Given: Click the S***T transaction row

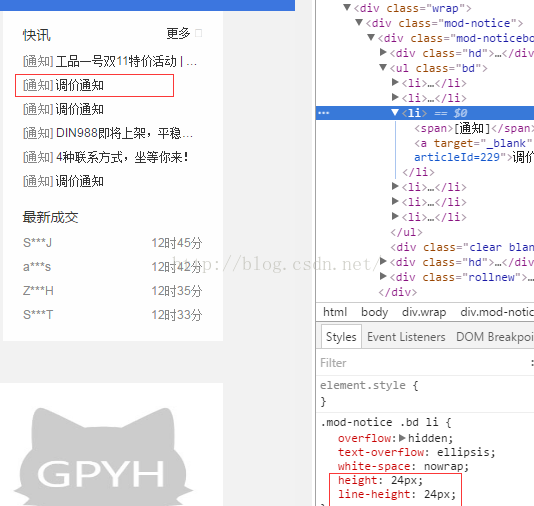Looking at the screenshot, I should pos(112,315).
